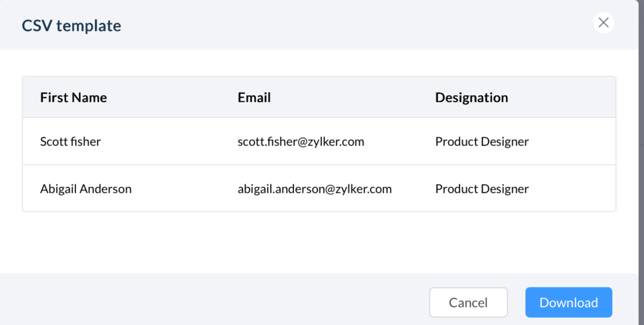Click the table header row
644x325 pixels.
[319, 98]
